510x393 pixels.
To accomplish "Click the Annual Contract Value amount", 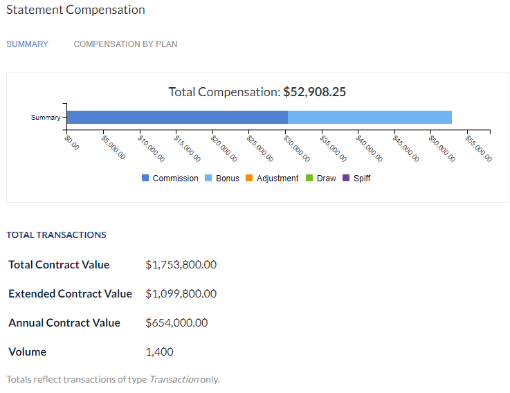I will click(x=177, y=323).
